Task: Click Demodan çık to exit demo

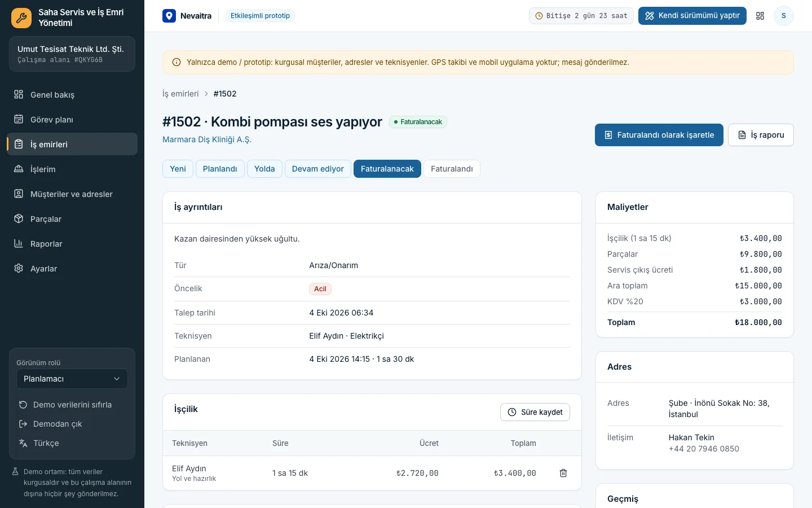Action: pyautogui.click(x=72, y=424)
